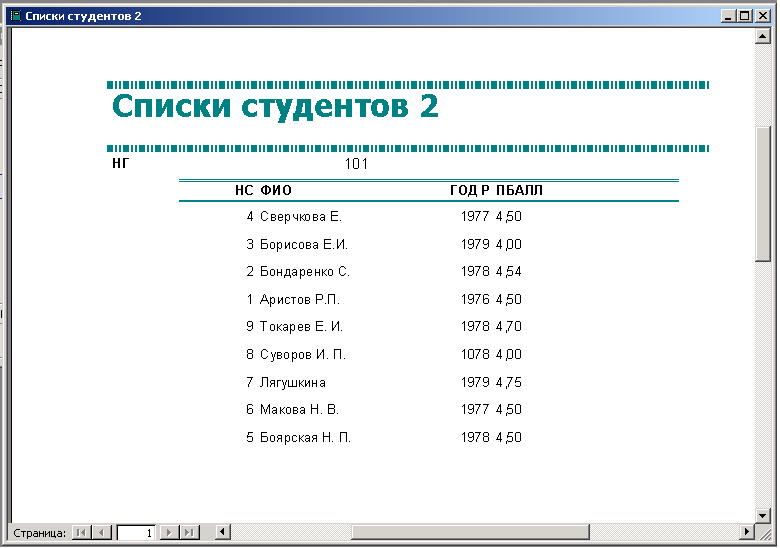Screen dimensions: 780x548
Task: Select the name Лягушкина
Action: 293,382
